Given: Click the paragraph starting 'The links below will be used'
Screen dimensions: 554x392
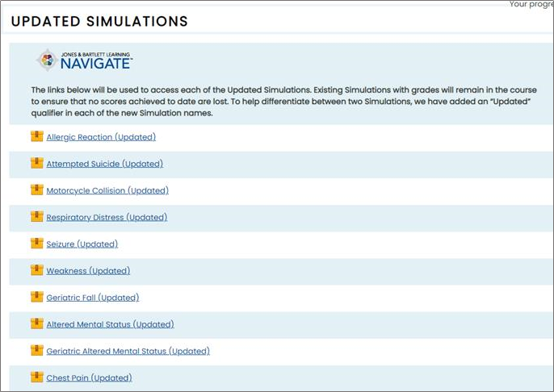Looking at the screenshot, I should click(x=283, y=102).
